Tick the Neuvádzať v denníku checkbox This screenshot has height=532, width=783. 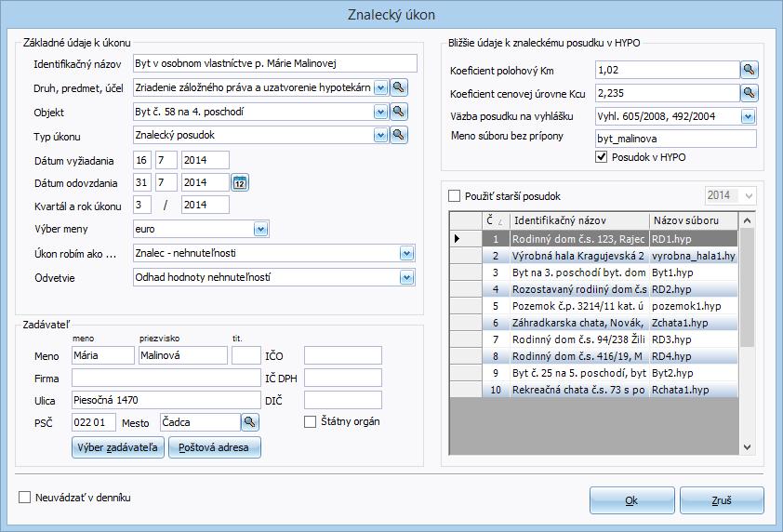24,497
